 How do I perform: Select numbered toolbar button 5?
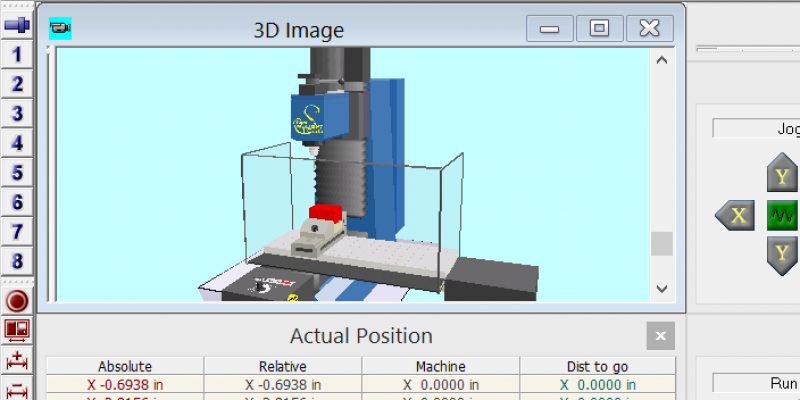point(17,173)
